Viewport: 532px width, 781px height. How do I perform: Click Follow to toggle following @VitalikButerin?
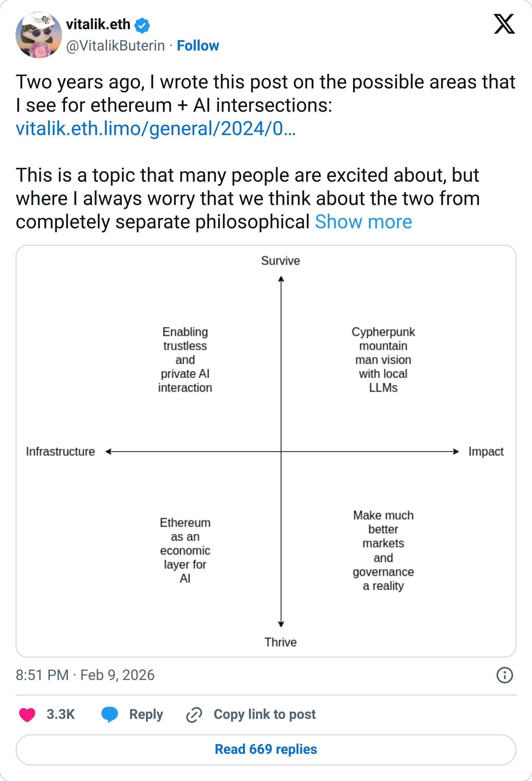click(198, 46)
